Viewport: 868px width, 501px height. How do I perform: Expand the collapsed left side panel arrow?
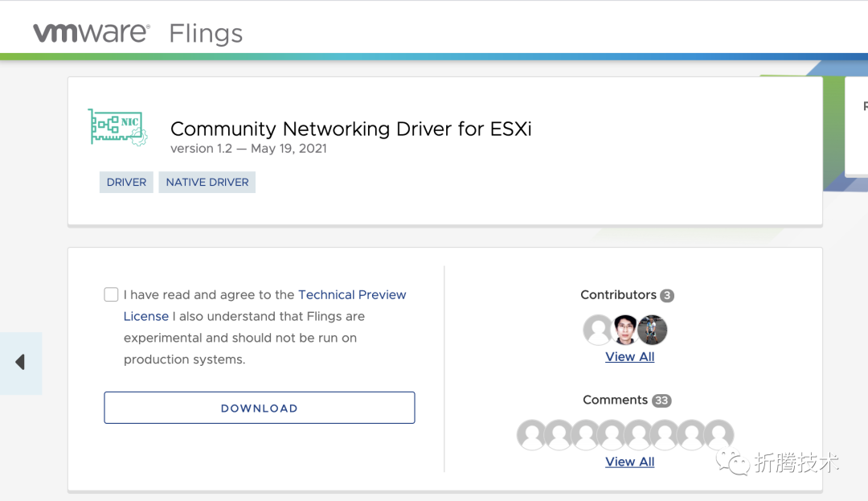tap(21, 363)
